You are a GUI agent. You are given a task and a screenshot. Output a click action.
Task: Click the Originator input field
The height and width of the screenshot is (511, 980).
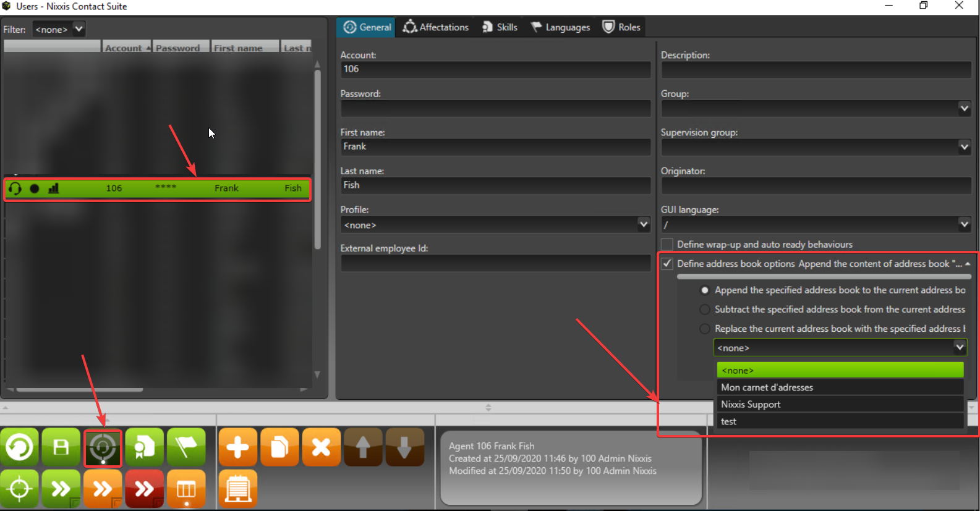pyautogui.click(x=816, y=186)
